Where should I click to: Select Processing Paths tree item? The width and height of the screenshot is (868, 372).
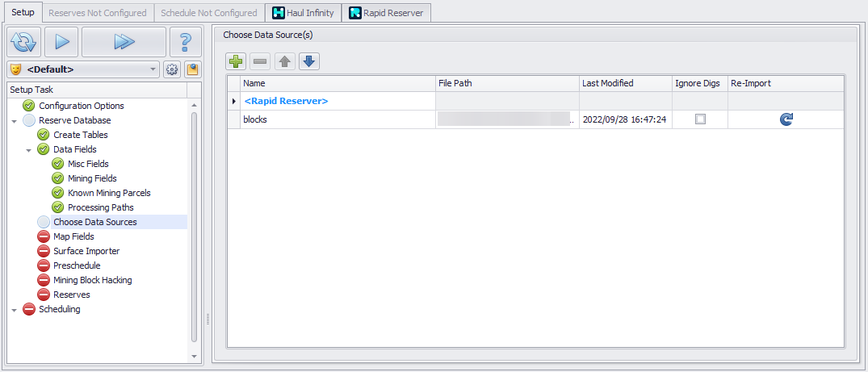pyautogui.click(x=101, y=207)
